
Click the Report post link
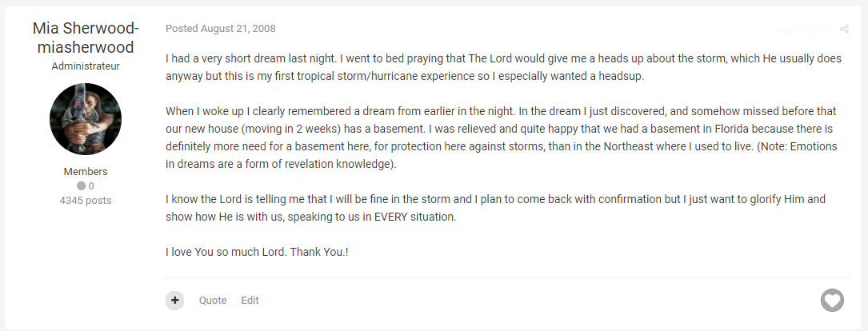[802, 30]
